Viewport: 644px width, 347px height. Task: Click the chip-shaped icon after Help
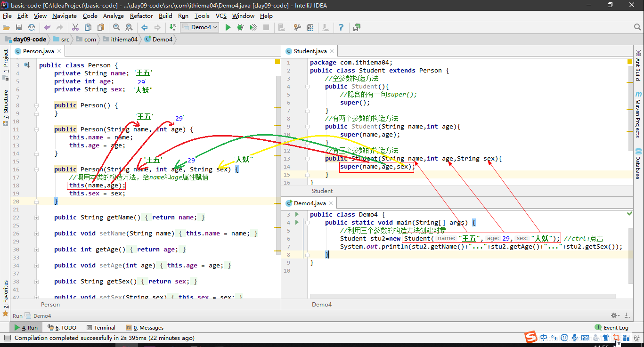click(x=357, y=27)
